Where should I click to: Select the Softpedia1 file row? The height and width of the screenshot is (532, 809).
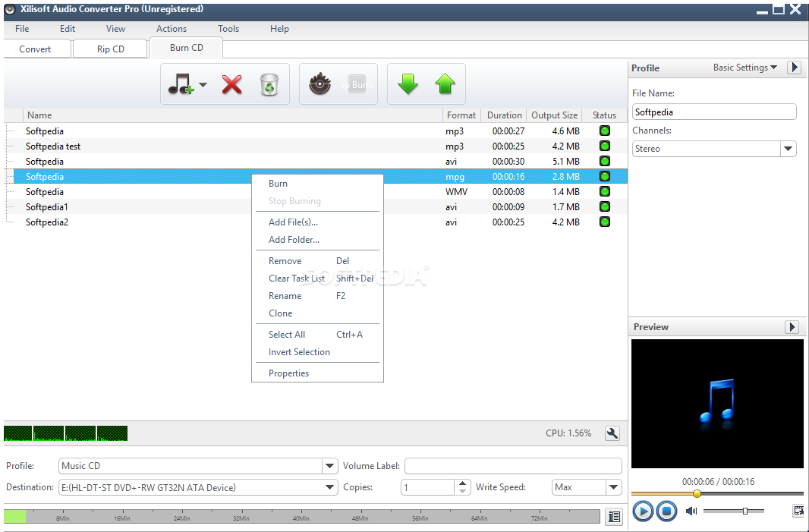316,207
